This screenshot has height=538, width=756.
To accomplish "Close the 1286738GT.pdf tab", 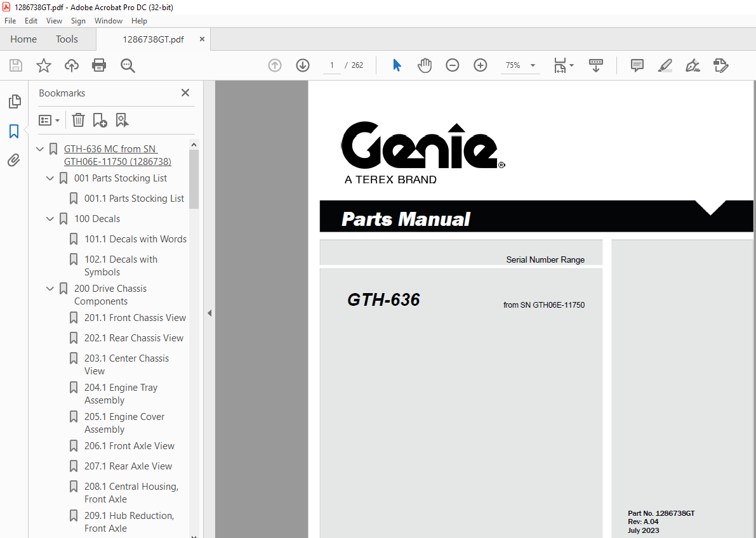I will [x=202, y=39].
